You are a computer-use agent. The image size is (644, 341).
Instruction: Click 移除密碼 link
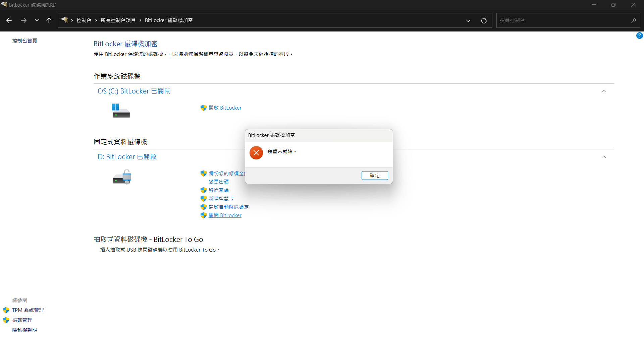(219, 190)
